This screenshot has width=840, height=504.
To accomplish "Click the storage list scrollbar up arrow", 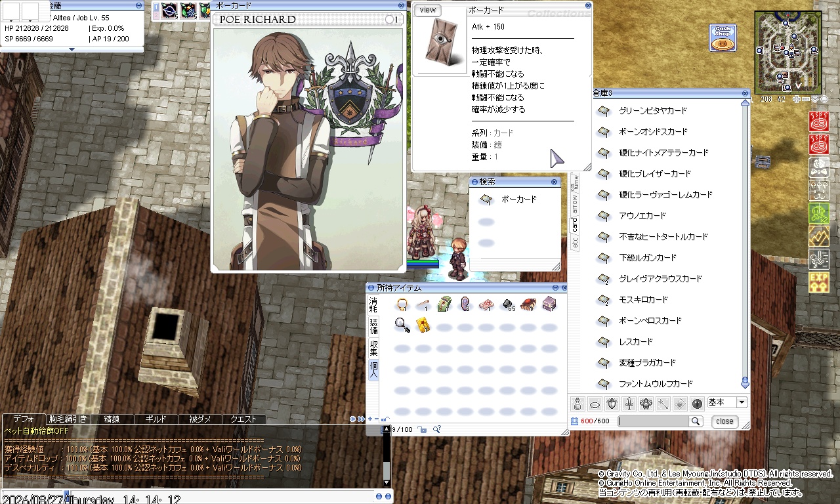I will point(745,102).
